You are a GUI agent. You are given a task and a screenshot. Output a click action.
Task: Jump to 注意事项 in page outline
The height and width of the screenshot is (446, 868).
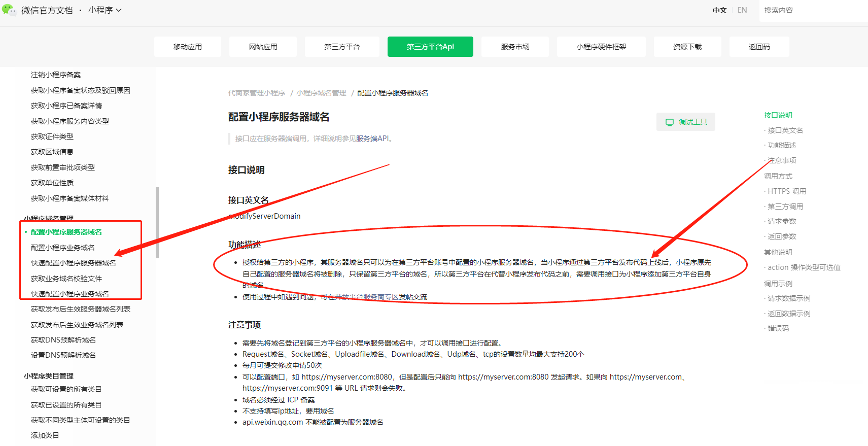point(782,160)
